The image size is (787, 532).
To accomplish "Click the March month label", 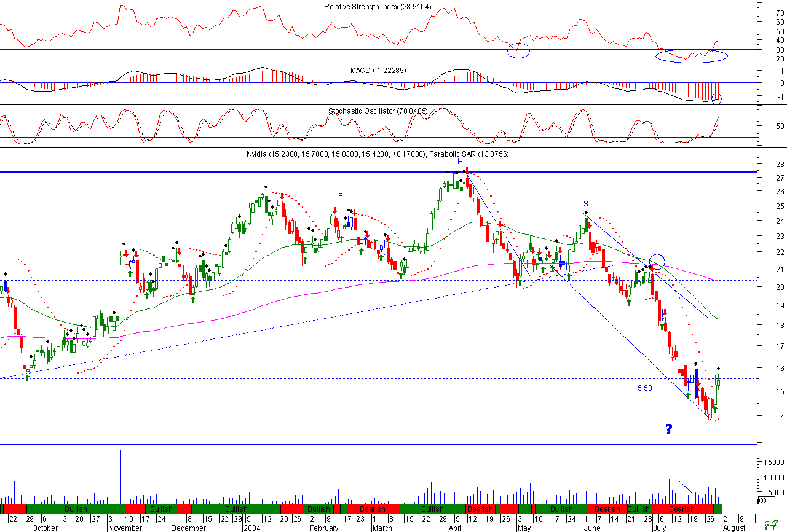I will pyautogui.click(x=382, y=528).
